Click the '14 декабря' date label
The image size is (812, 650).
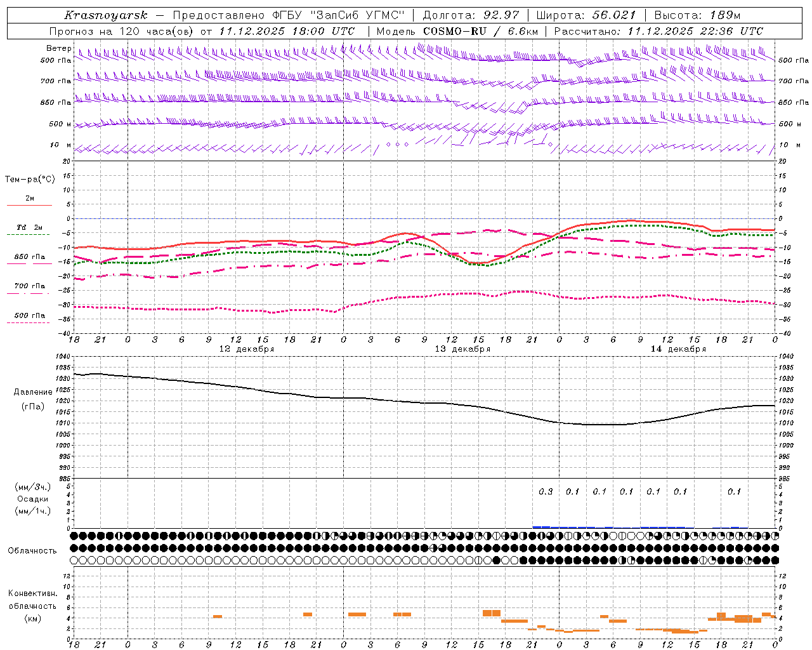(x=678, y=349)
